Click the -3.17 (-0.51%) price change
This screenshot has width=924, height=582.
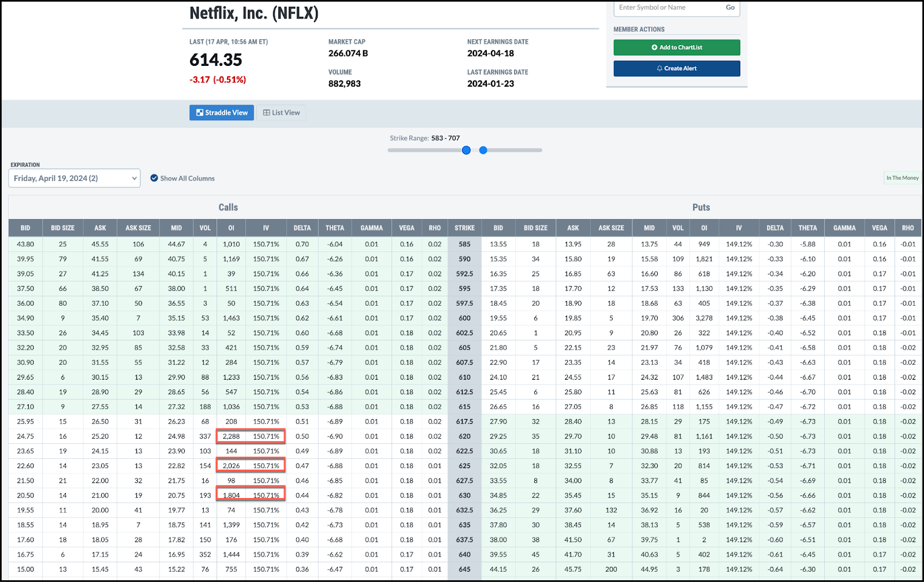coord(218,80)
